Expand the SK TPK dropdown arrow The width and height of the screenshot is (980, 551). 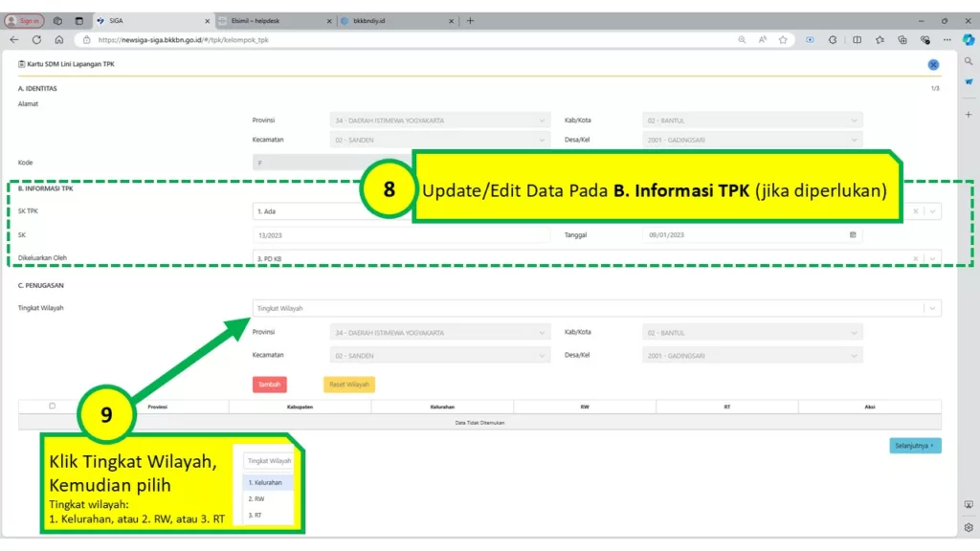(x=932, y=211)
